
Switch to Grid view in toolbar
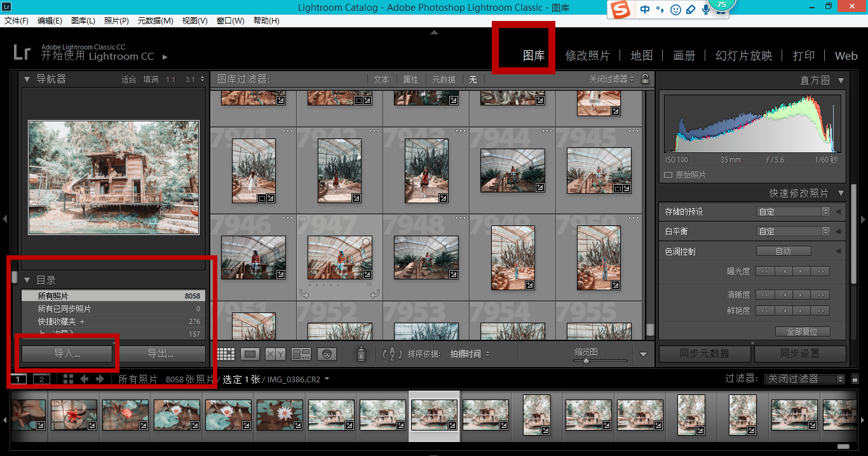[x=226, y=354]
